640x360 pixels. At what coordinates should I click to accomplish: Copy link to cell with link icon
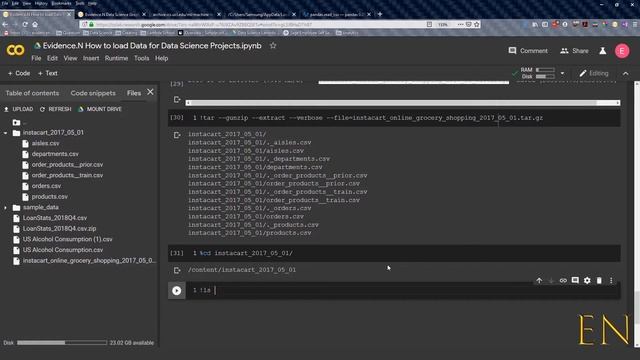pyautogui.click(x=563, y=280)
